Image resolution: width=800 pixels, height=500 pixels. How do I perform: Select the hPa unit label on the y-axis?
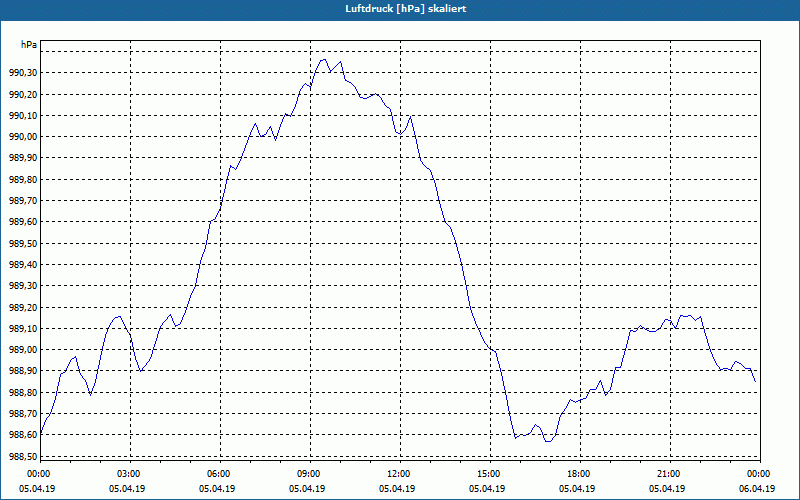coord(29,45)
